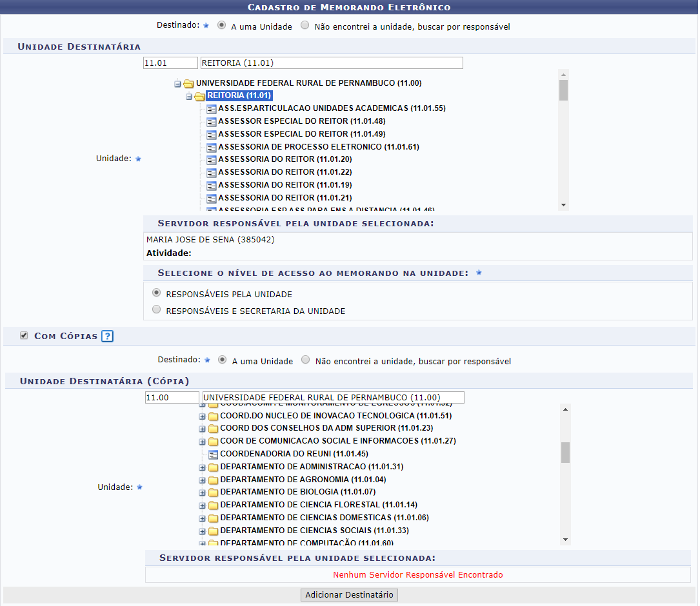Select RESPONSÁVEIS PELA UNIDADE radio button
700x606 pixels.
point(156,293)
